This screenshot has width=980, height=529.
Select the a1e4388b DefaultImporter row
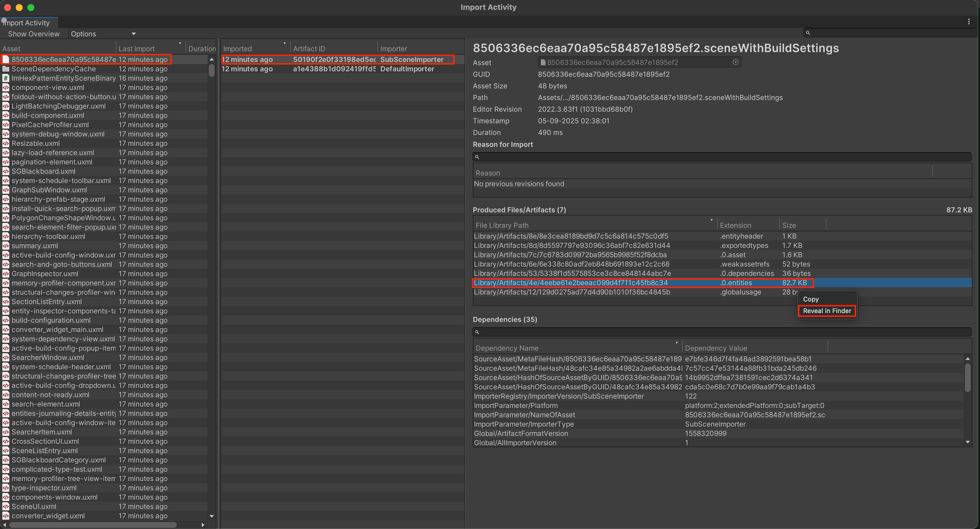(335, 69)
